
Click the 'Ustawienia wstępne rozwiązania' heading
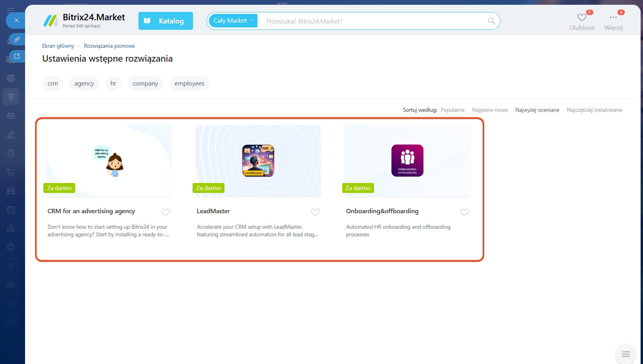[x=107, y=58]
